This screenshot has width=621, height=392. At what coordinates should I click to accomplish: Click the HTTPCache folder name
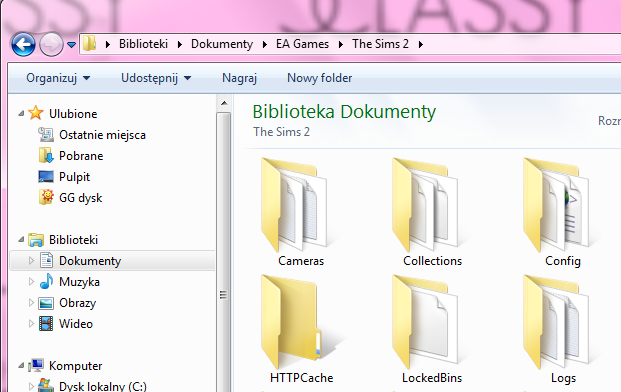[301, 378]
